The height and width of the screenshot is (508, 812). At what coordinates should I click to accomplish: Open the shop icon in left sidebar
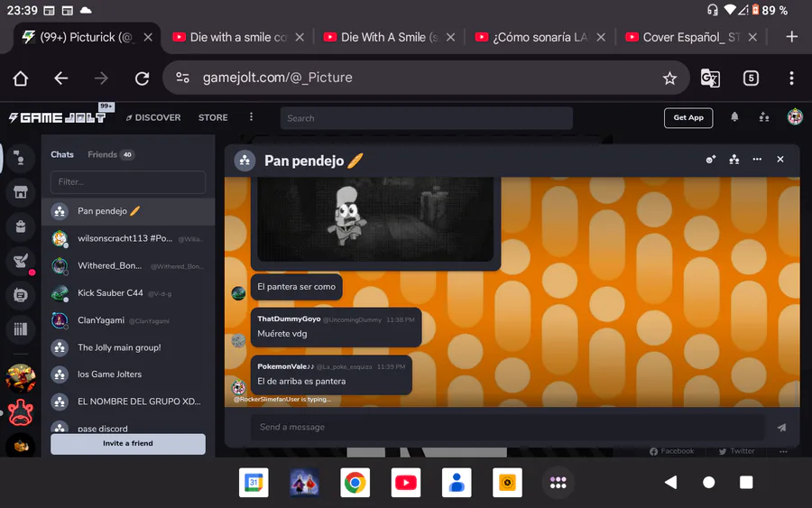point(21,192)
